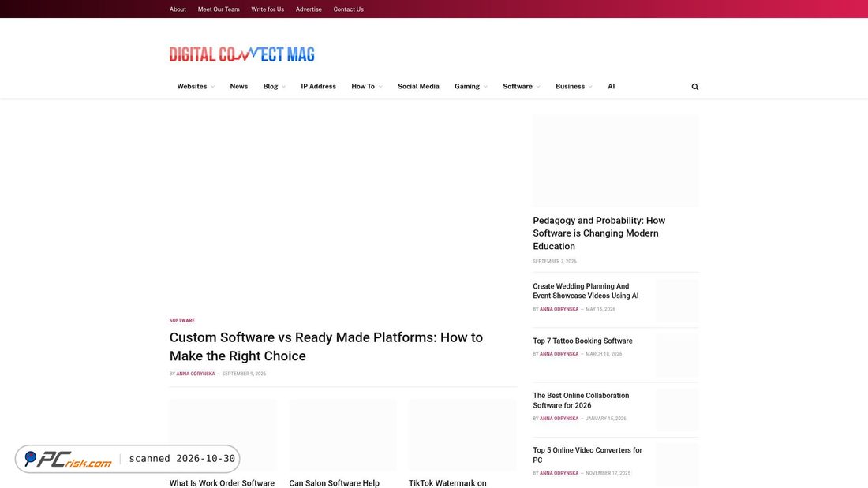Click the SOFTWARE category tag
The image size is (868, 488).
[x=182, y=320]
